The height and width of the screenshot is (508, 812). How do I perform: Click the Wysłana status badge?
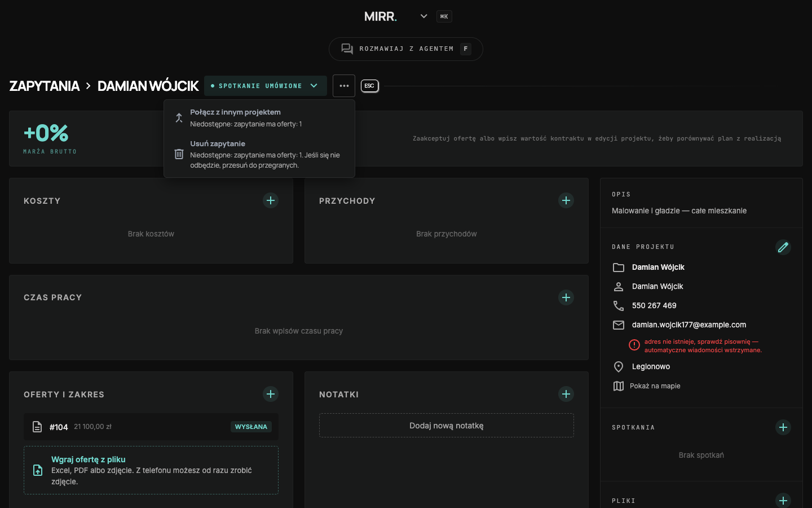click(251, 427)
